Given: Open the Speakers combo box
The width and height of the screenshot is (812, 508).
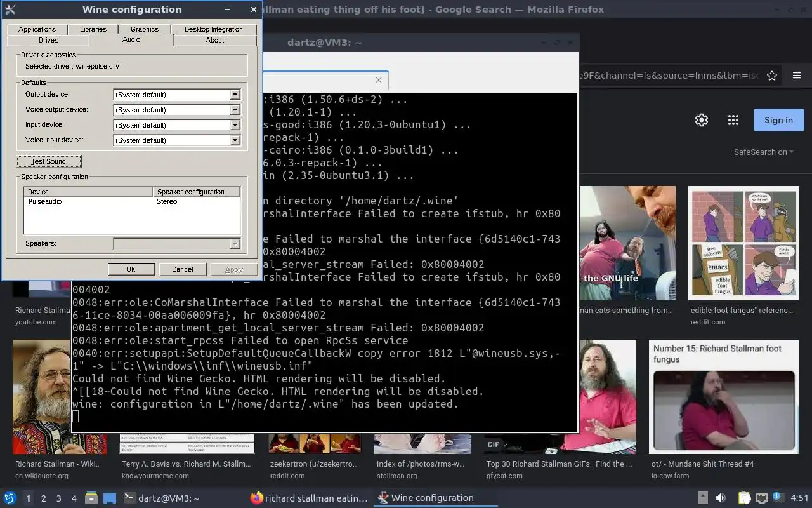Looking at the screenshot, I should (x=177, y=244).
